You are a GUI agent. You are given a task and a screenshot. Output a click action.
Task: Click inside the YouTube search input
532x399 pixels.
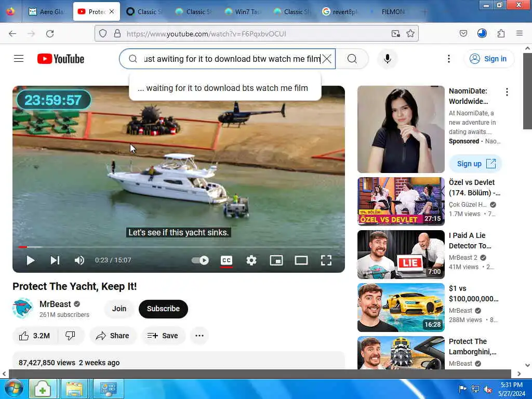[232, 59]
